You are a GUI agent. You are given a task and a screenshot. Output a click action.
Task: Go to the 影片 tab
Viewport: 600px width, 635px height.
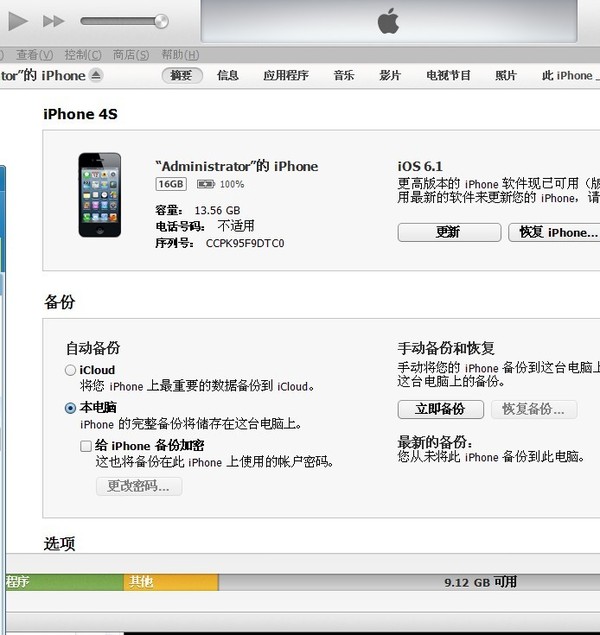(x=390, y=75)
